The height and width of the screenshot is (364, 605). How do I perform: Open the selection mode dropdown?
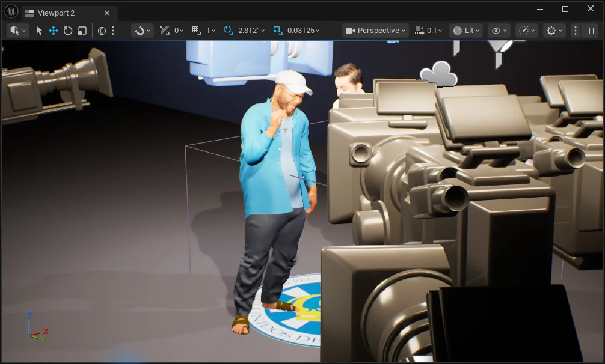point(18,31)
